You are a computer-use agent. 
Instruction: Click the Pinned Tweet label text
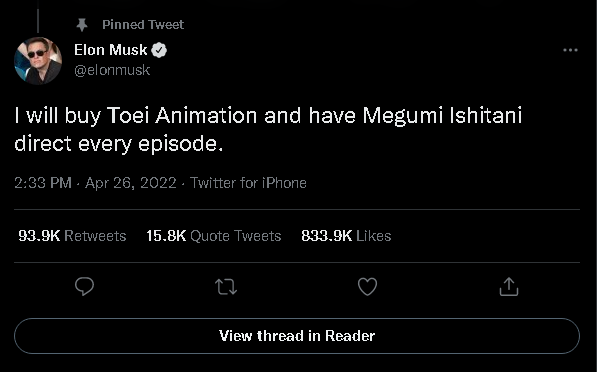143,25
